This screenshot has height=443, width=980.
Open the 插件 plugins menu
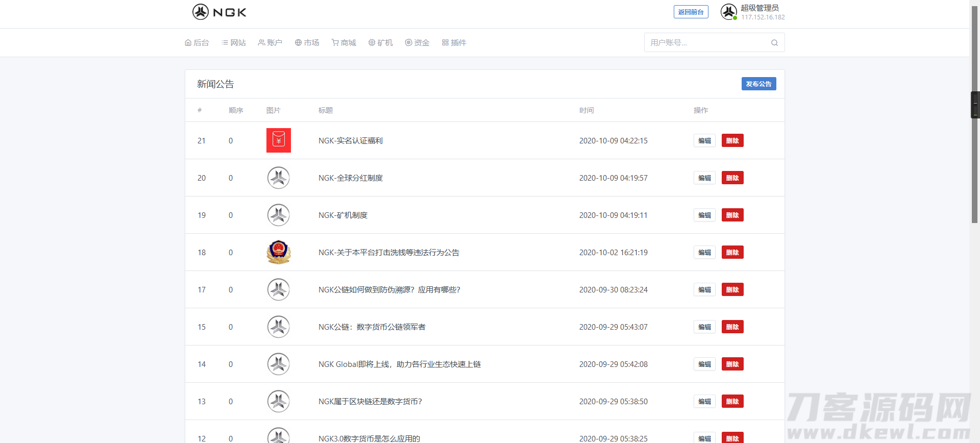point(454,43)
